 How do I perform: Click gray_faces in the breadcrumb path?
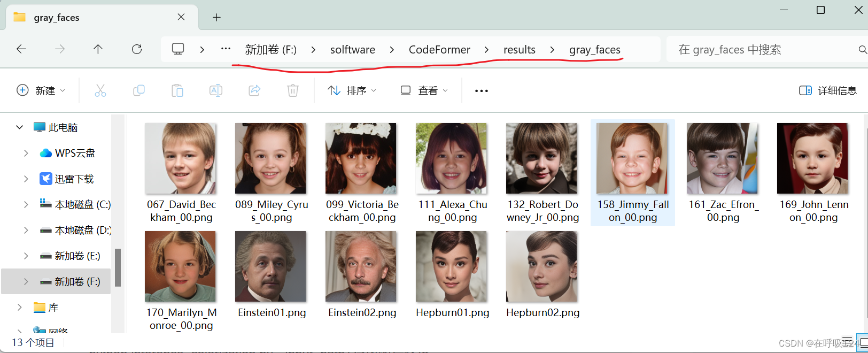click(595, 50)
